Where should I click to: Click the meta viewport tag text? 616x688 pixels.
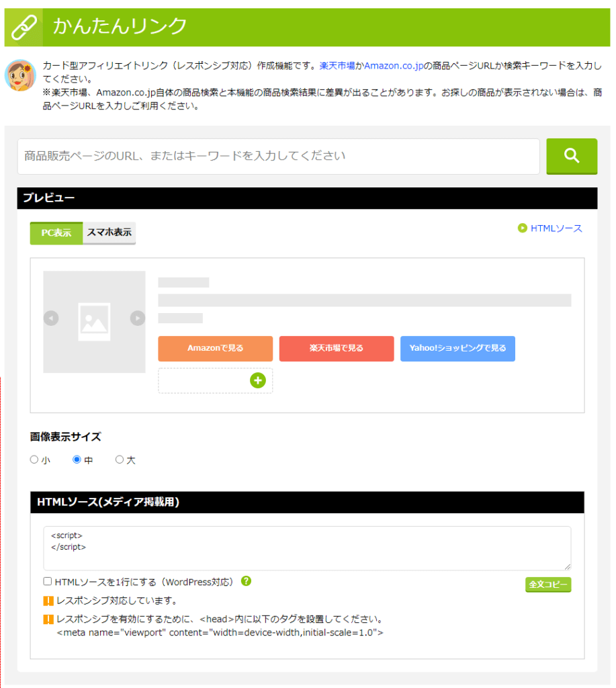pos(220,633)
